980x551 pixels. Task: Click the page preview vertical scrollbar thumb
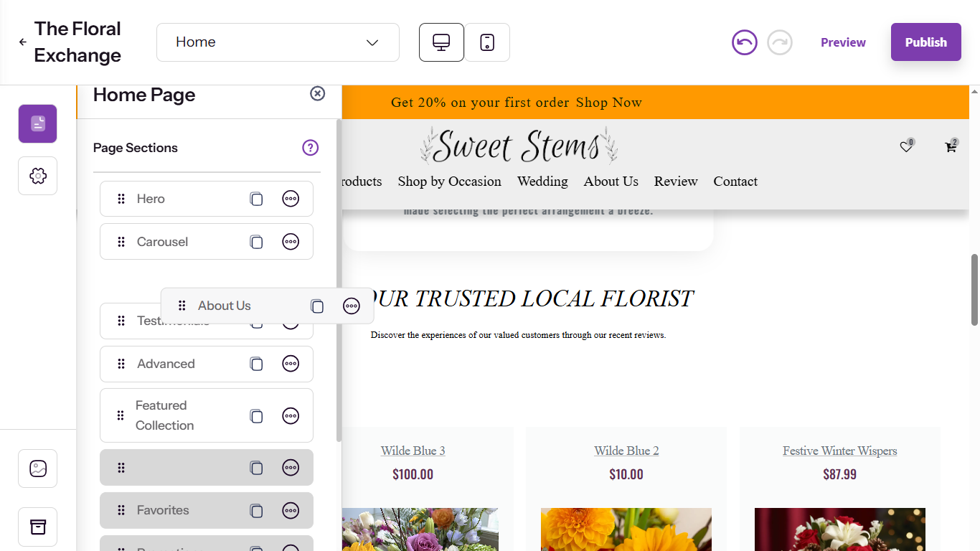pyautogui.click(x=974, y=289)
